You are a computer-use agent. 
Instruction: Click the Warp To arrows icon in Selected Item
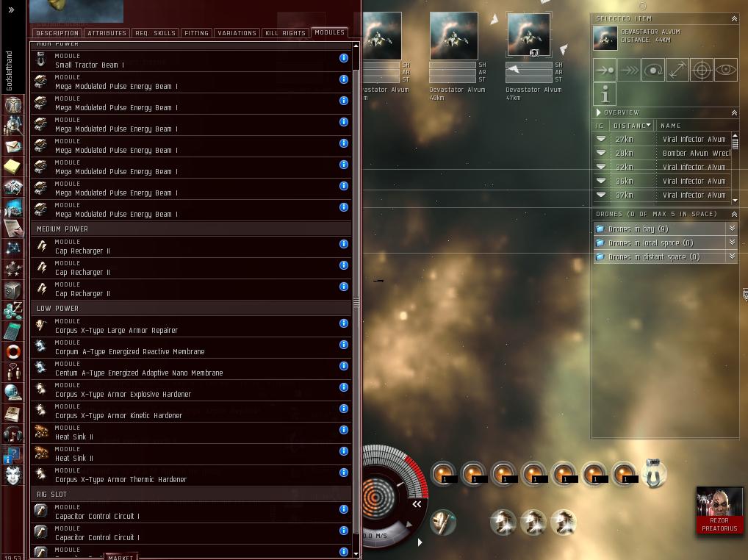[629, 71]
